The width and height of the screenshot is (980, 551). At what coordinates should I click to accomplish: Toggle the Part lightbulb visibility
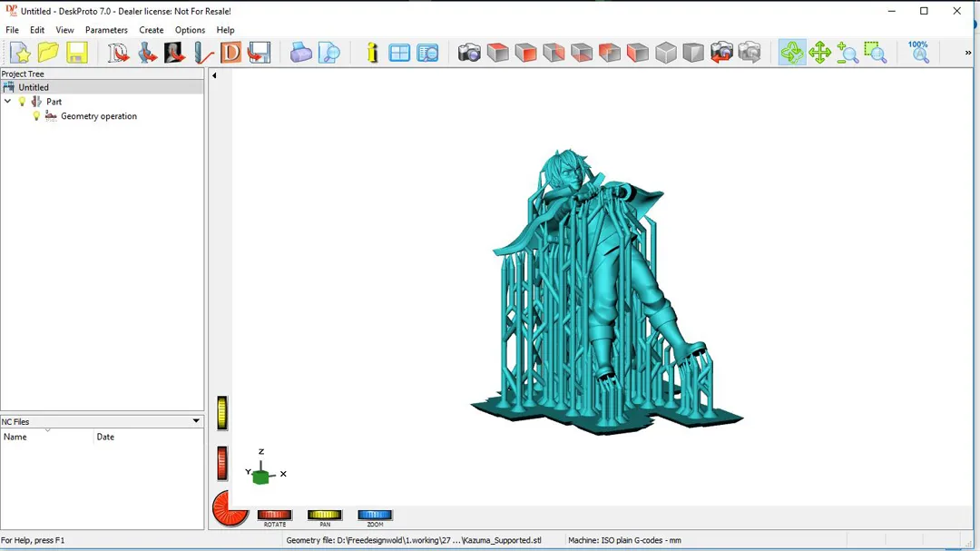23,102
